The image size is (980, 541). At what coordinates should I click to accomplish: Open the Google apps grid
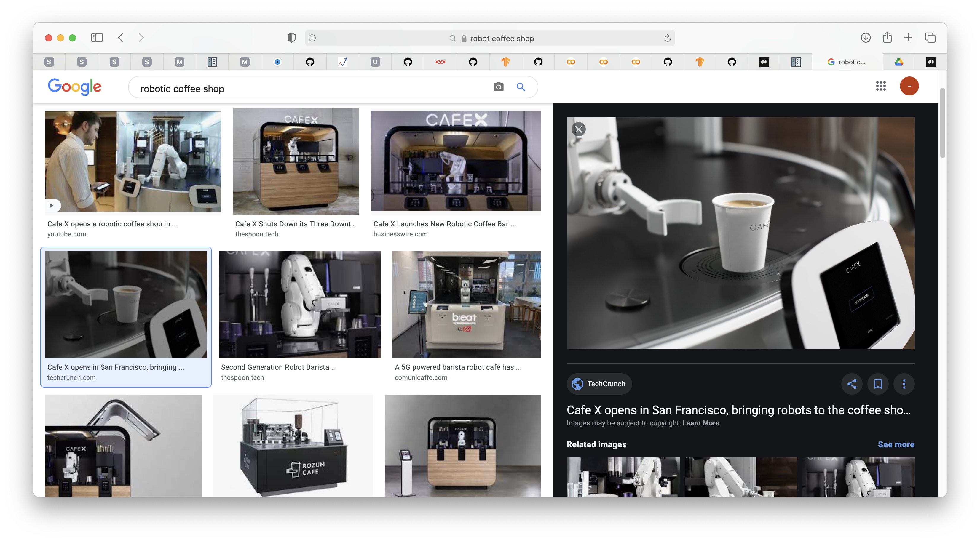click(x=880, y=86)
